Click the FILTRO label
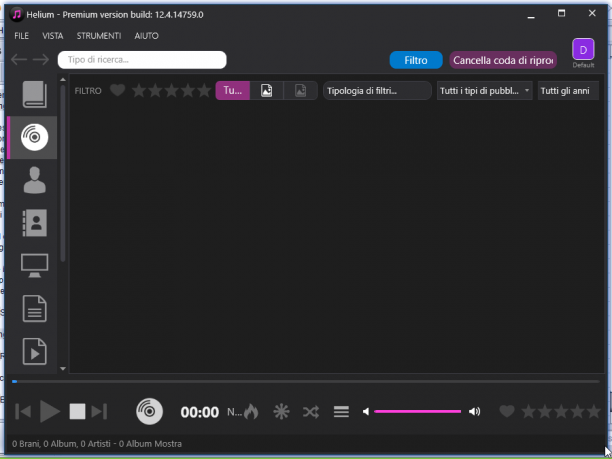612x459 pixels. [x=88, y=91]
